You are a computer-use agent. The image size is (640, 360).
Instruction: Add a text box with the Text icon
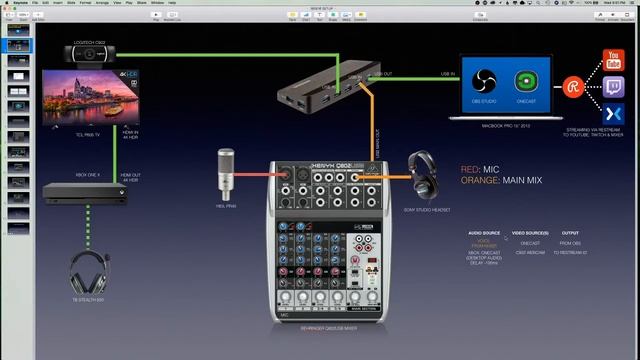click(319, 16)
